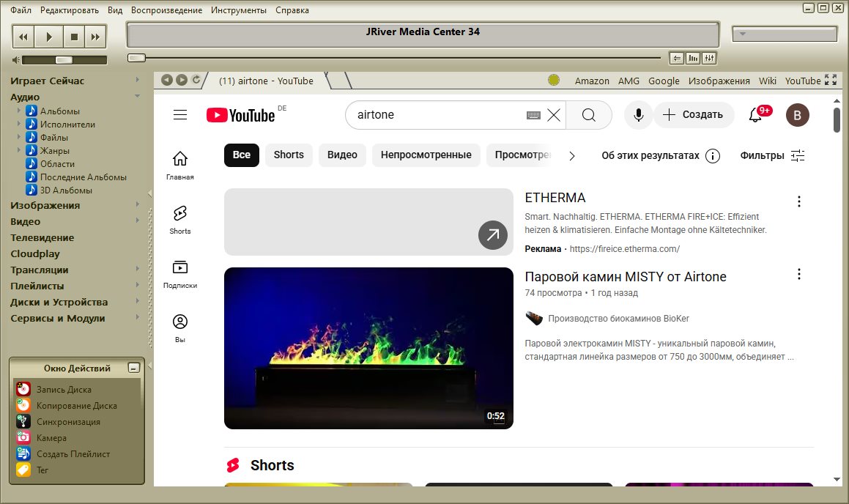Toggle fullscreen for the browser view

[x=831, y=81]
